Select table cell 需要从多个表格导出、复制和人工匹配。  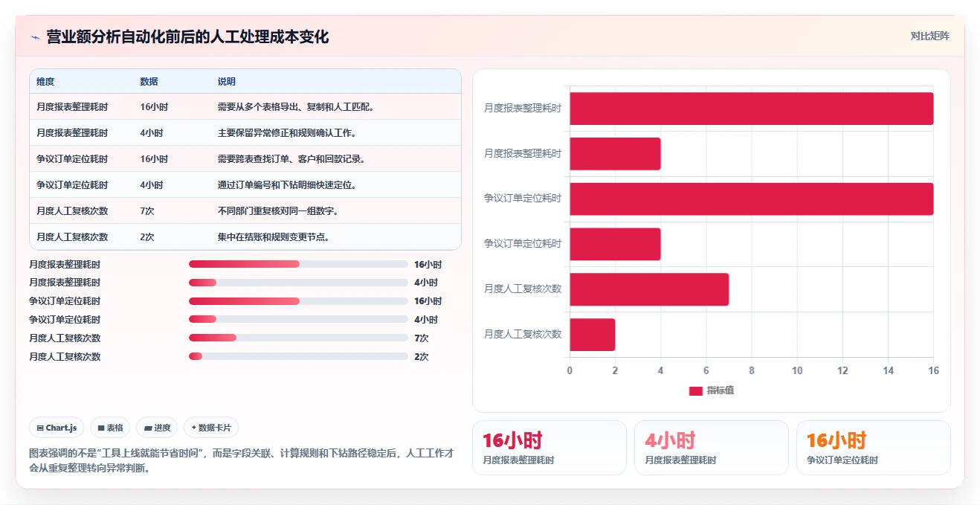295,107
